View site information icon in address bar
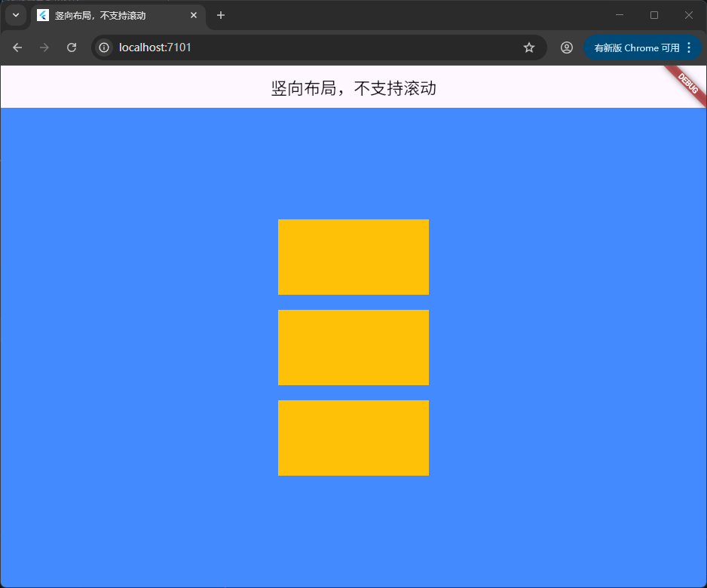This screenshot has height=588, width=707. click(104, 47)
